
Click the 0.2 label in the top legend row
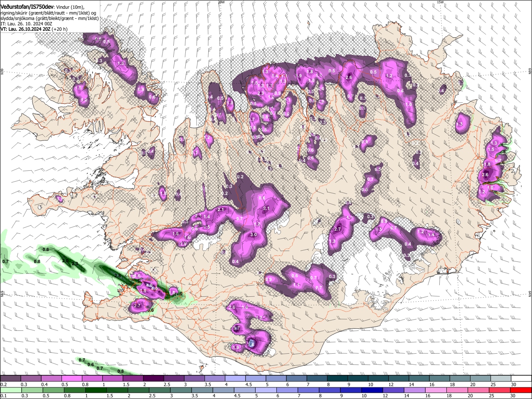[x=4, y=384]
